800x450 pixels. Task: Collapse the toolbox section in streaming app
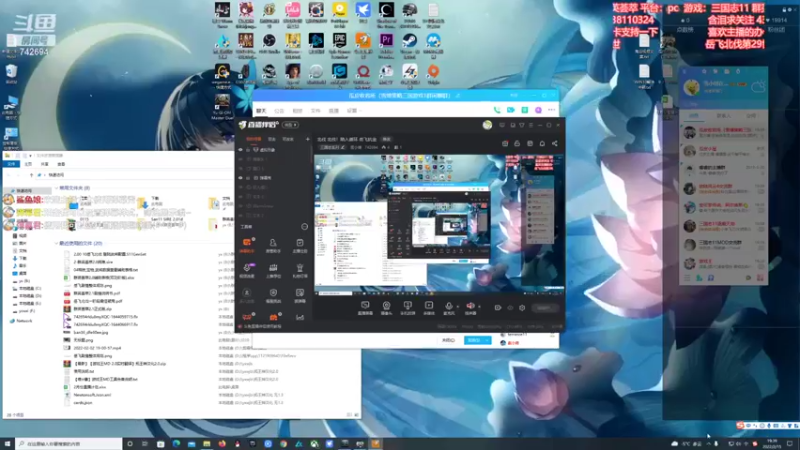pyautogui.click(x=305, y=227)
